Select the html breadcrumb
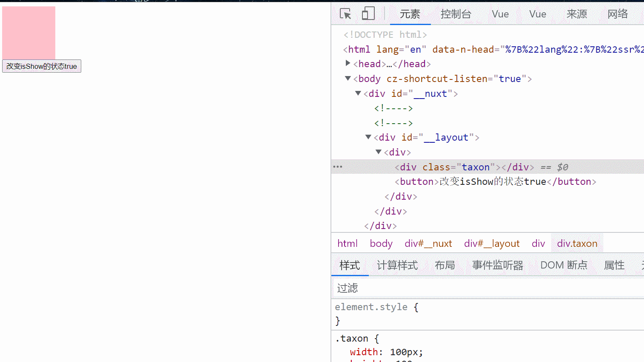 coord(348,243)
